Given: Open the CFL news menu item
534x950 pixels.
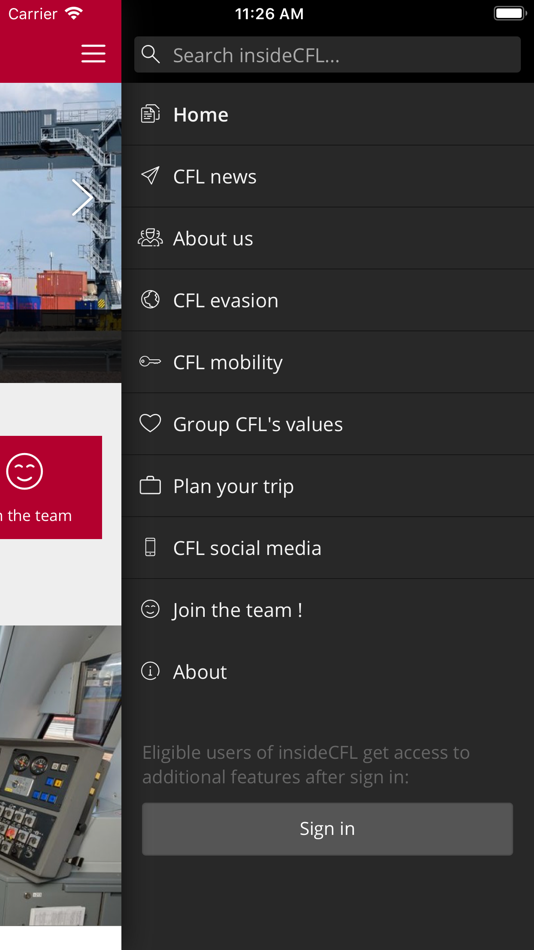Looking at the screenshot, I should (x=328, y=176).
